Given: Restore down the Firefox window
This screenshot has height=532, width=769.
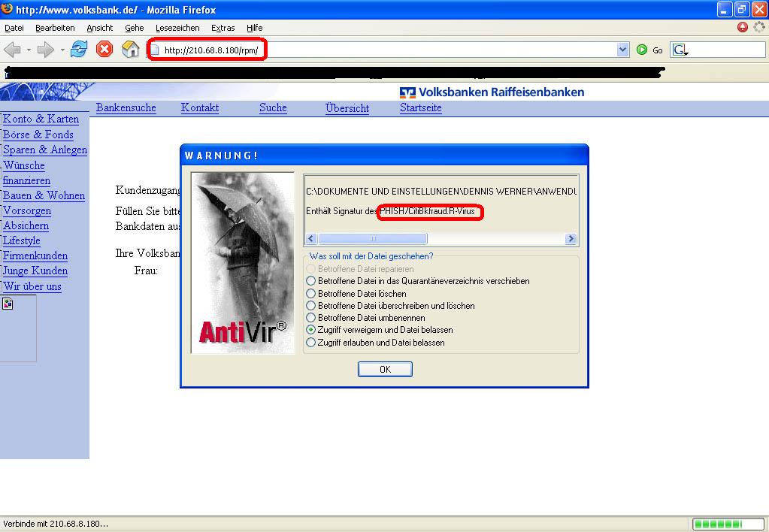Looking at the screenshot, I should (x=741, y=9).
